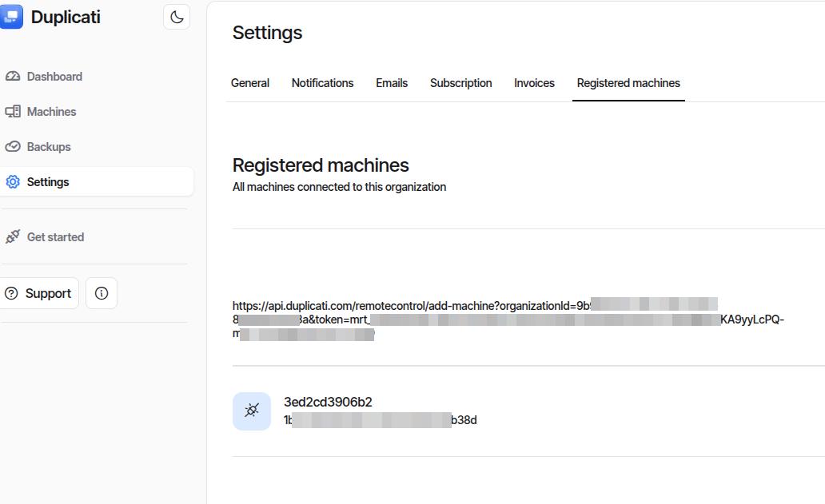Open the info circle button
This screenshot has height=504, width=825.
pyautogui.click(x=102, y=293)
